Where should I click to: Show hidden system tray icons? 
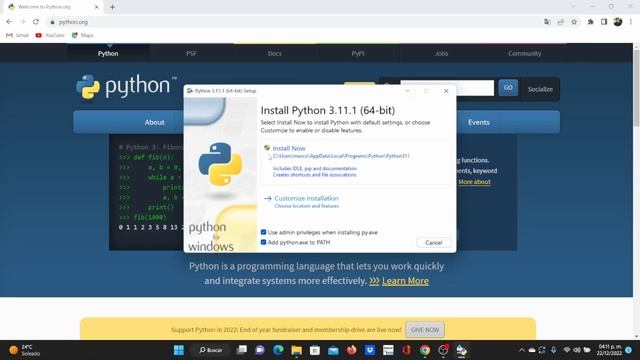tap(521, 350)
